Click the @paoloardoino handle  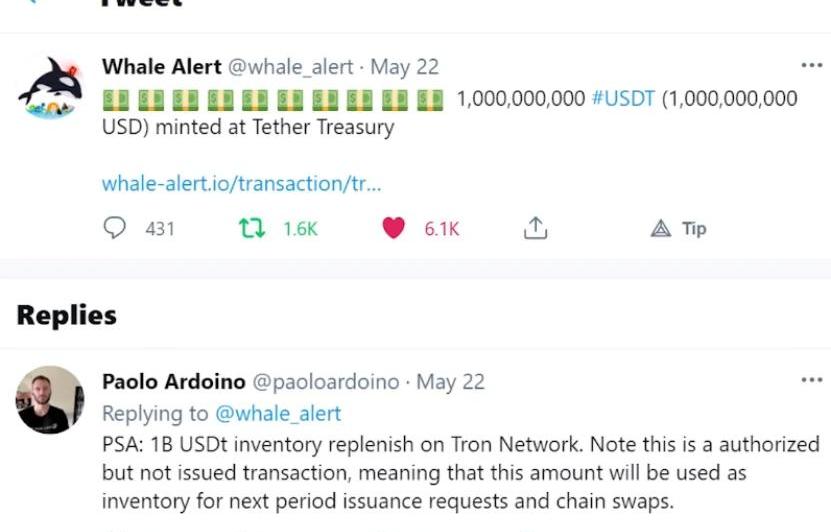[x=325, y=382]
